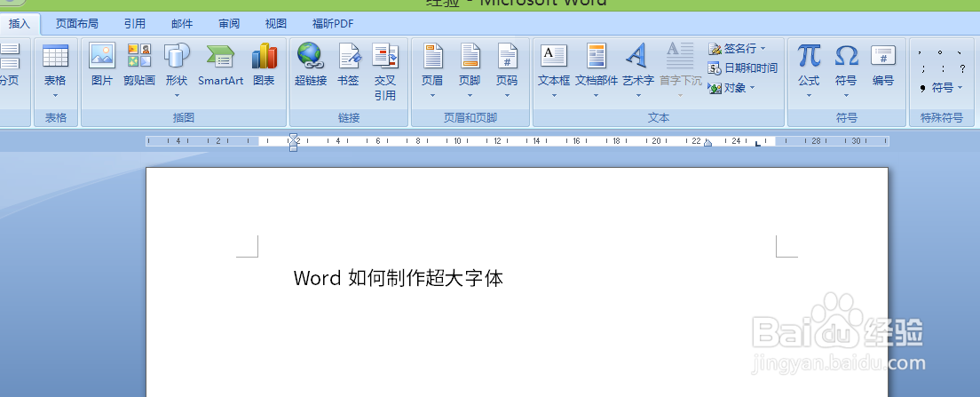
Task: Expand the 文本框 dropdown arrow
Action: click(x=554, y=96)
